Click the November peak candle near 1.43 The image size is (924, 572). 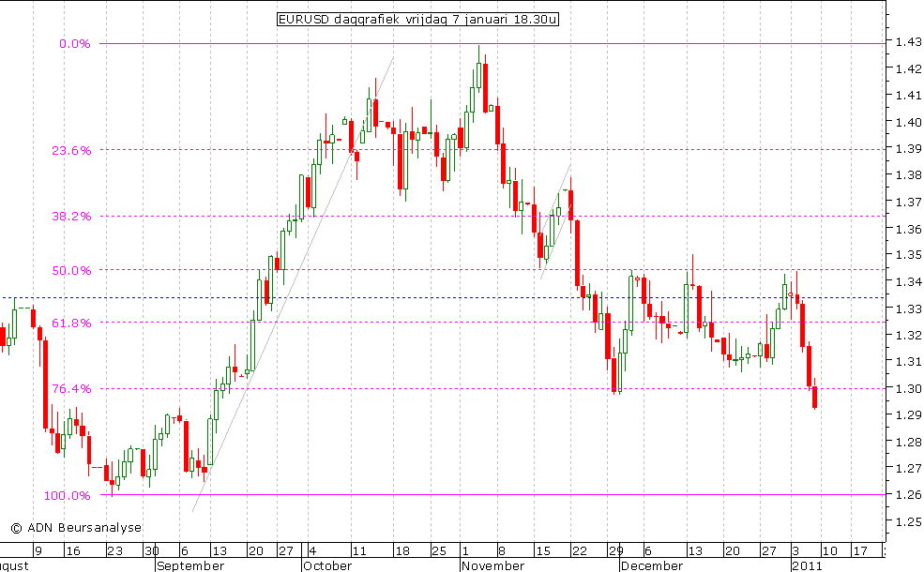(x=478, y=75)
